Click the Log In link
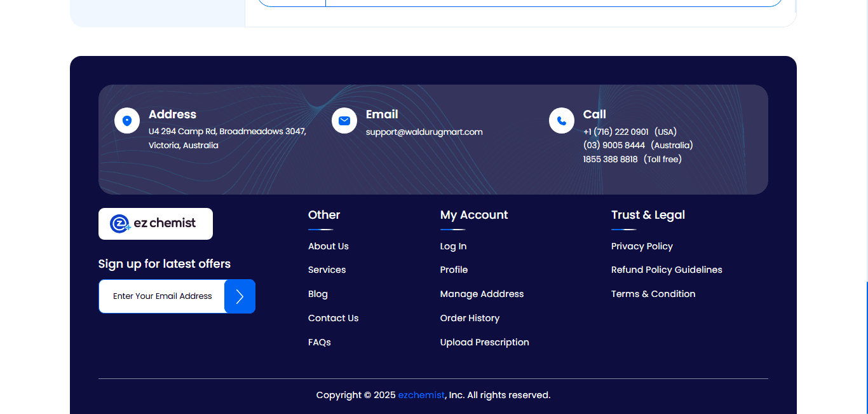 coord(453,246)
